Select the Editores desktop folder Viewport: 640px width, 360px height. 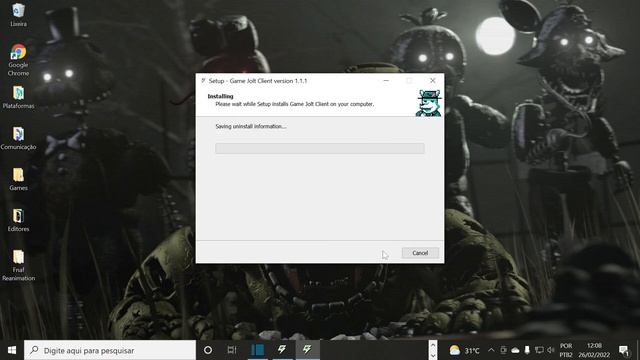[x=18, y=220]
